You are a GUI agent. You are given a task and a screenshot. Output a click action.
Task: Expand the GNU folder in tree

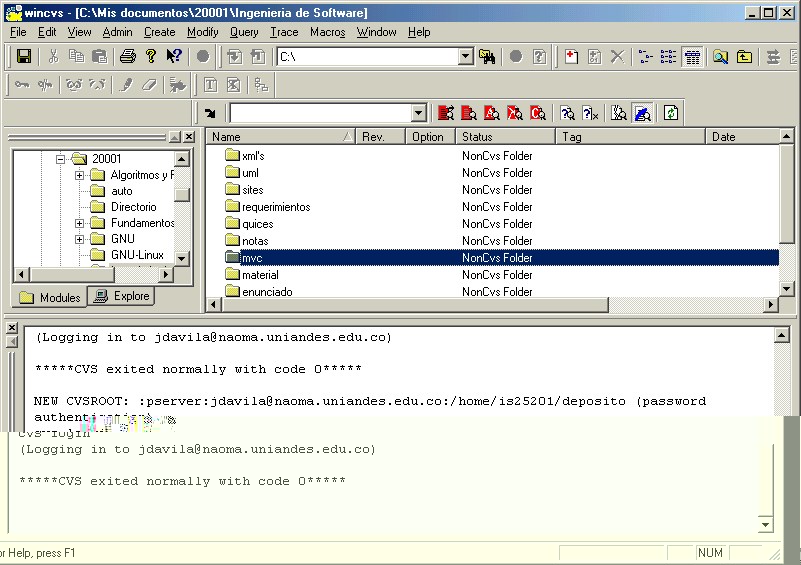pos(80,239)
